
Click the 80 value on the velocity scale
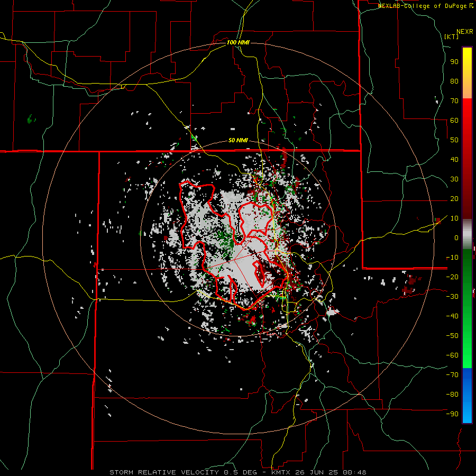pyautogui.click(x=454, y=81)
